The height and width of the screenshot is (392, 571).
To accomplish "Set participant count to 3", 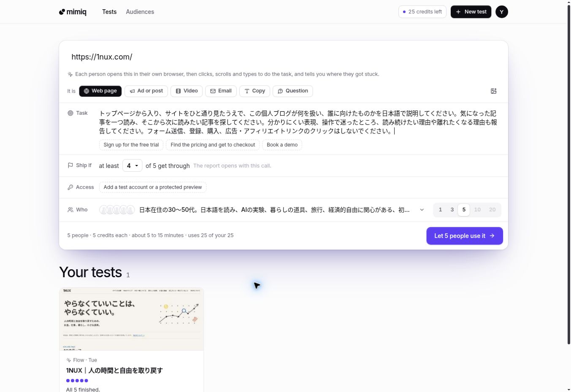I will [x=452, y=210].
